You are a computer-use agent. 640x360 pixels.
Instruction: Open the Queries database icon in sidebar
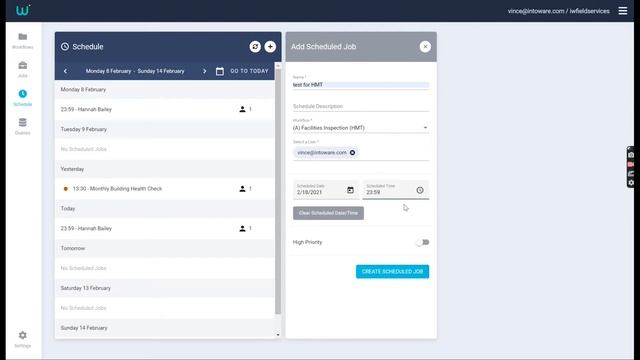[22, 122]
